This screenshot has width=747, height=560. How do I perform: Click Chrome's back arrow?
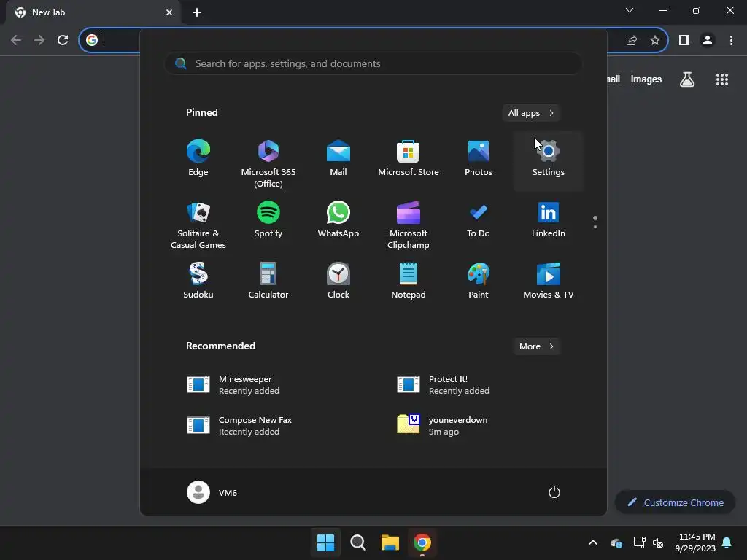pos(16,40)
